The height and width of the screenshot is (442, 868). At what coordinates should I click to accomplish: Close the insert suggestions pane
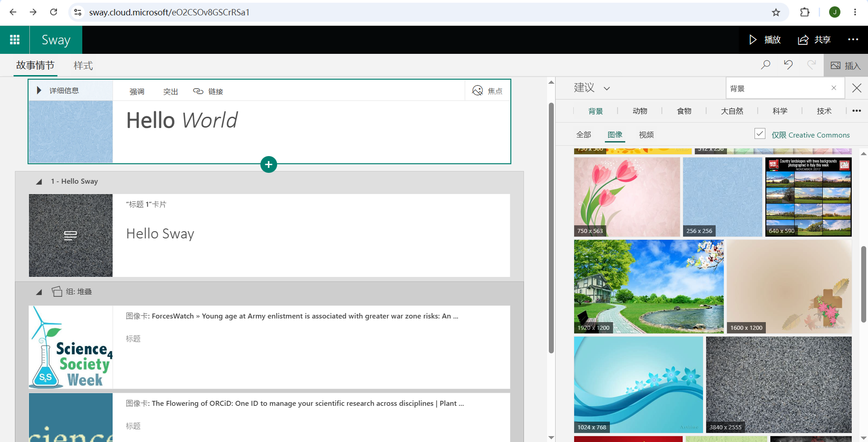coord(857,88)
